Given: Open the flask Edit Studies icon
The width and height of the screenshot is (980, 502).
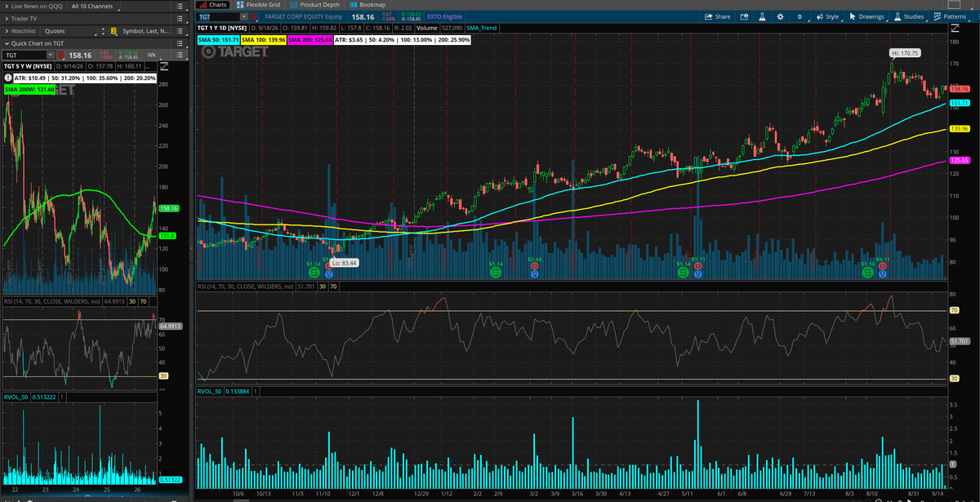Looking at the screenshot, I should click(762, 16).
